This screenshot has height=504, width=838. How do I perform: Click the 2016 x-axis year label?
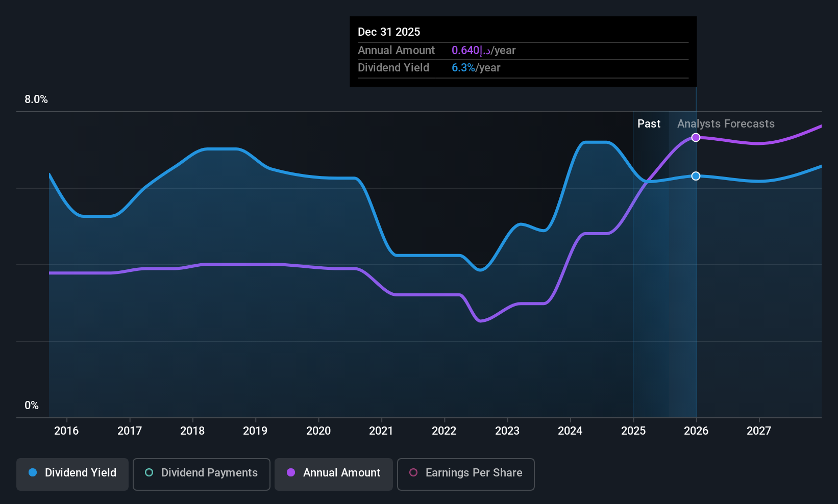(66, 431)
